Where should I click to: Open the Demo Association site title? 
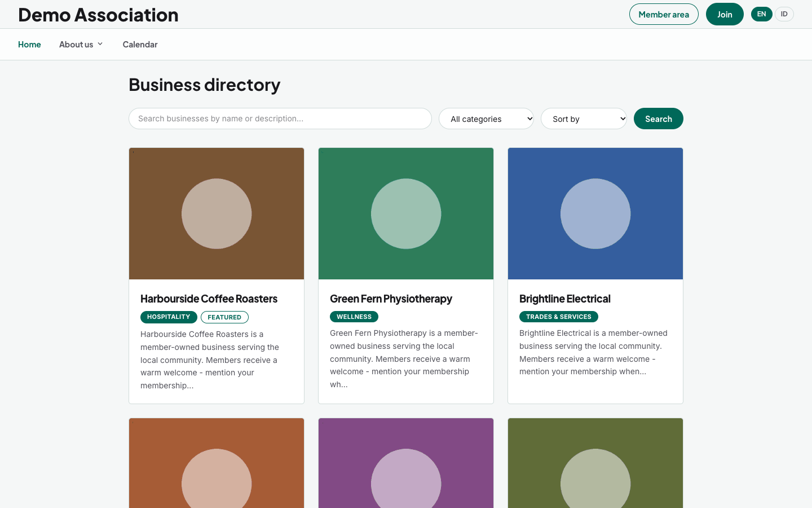click(x=98, y=15)
